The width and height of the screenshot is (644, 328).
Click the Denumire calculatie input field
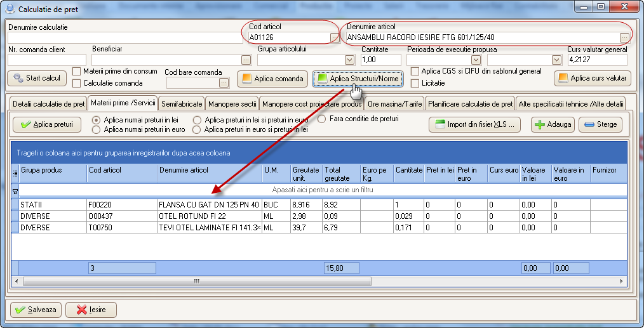pyautogui.click(x=124, y=37)
